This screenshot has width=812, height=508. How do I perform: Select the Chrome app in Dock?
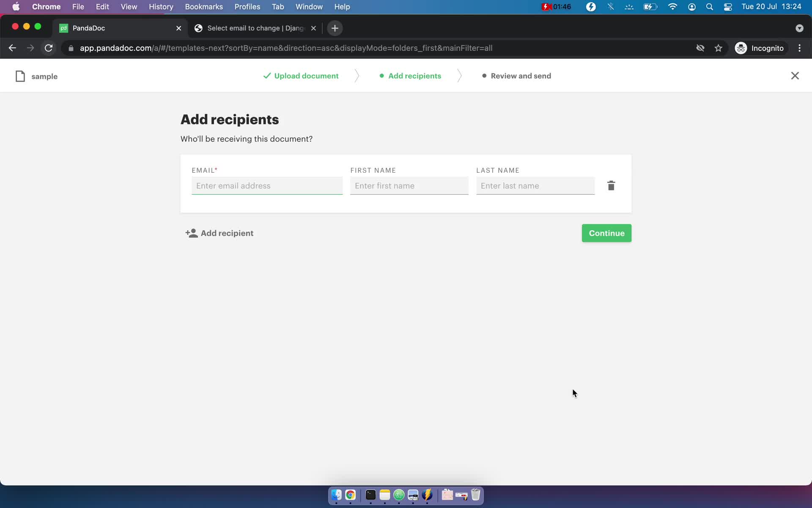pyautogui.click(x=350, y=494)
